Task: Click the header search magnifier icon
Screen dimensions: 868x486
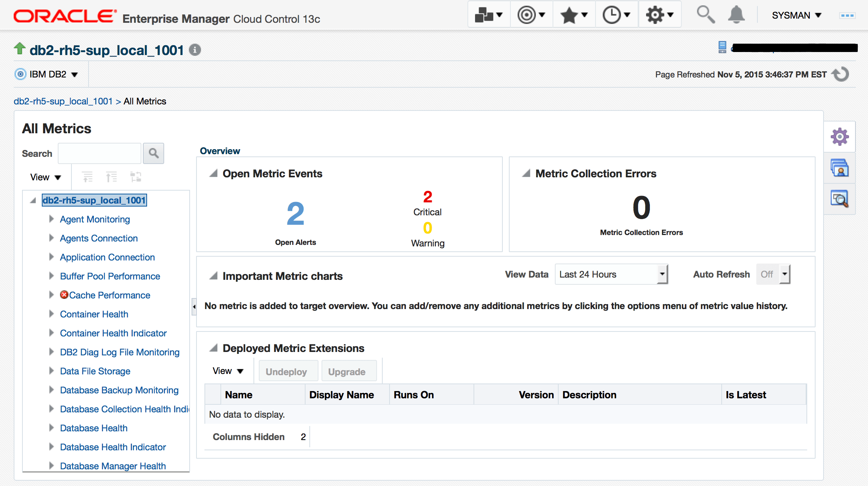Action: click(x=705, y=15)
